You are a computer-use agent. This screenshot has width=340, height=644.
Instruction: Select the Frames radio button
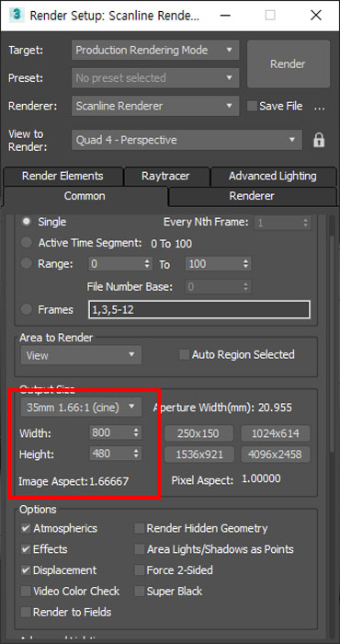pos(27,310)
